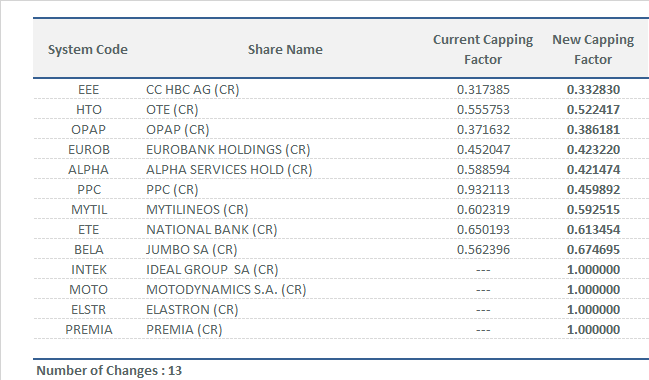Click the Number of Changes : 13 footer
The height and width of the screenshot is (380, 649).
click(x=109, y=370)
